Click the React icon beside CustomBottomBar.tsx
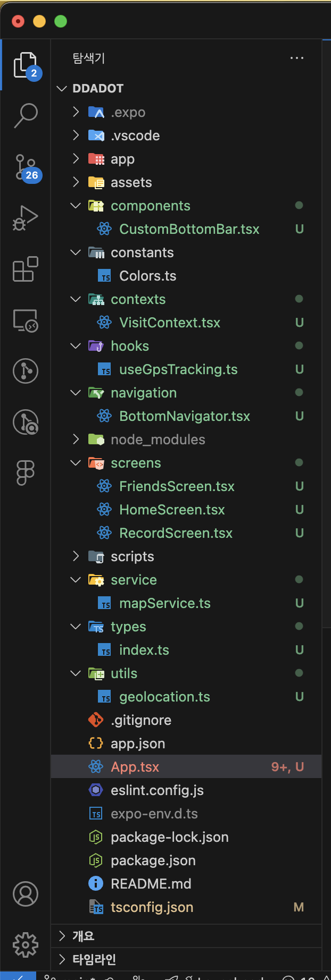331x980 pixels. (x=104, y=229)
